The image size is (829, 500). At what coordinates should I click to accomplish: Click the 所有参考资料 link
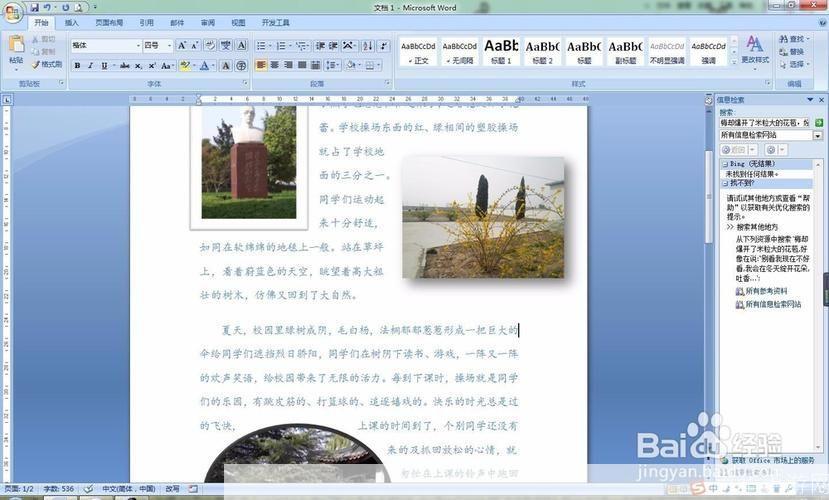click(x=766, y=291)
